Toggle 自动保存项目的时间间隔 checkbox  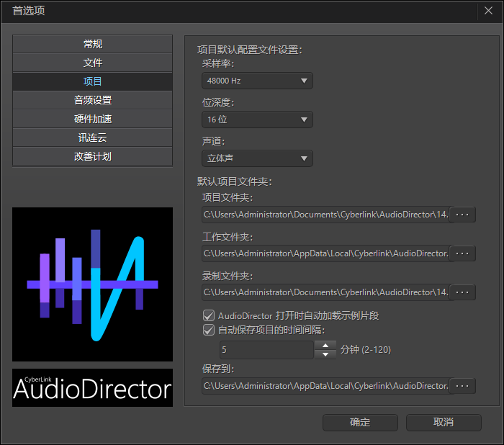210,331
